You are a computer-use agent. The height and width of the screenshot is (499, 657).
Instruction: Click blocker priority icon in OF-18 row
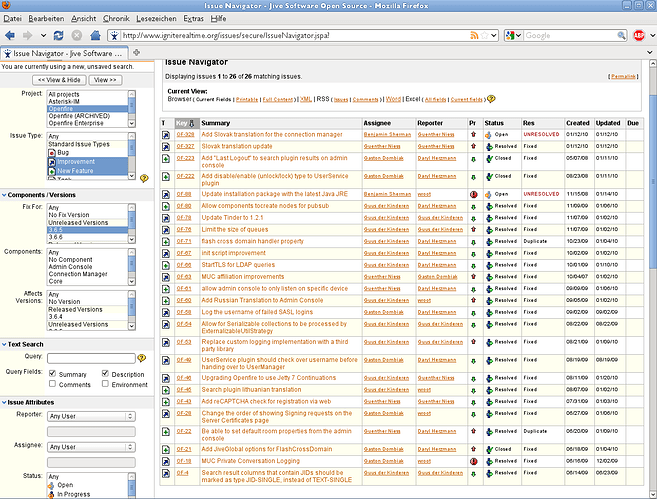[473, 461]
